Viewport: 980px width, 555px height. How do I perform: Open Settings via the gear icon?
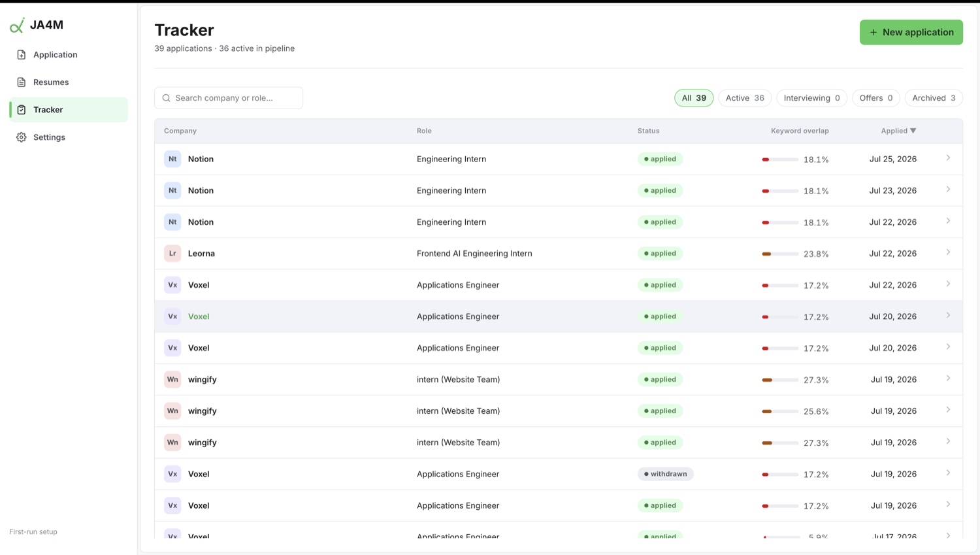coord(22,137)
